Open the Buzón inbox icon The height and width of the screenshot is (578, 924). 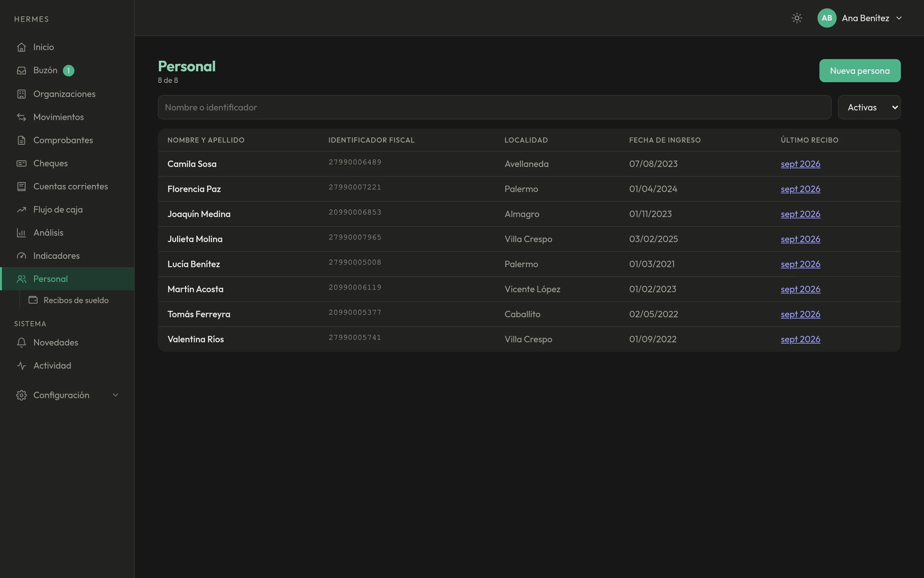pos(21,70)
